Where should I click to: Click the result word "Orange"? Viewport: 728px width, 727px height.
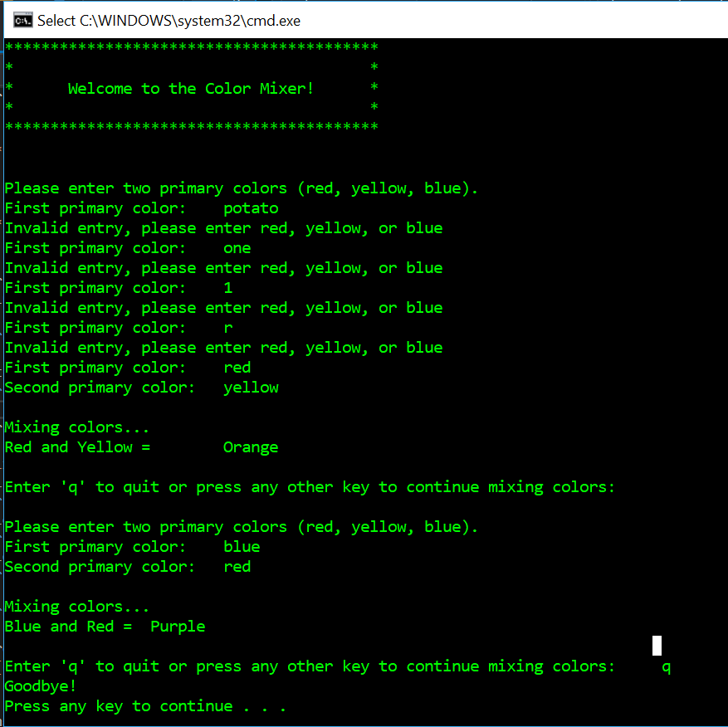pos(251,447)
